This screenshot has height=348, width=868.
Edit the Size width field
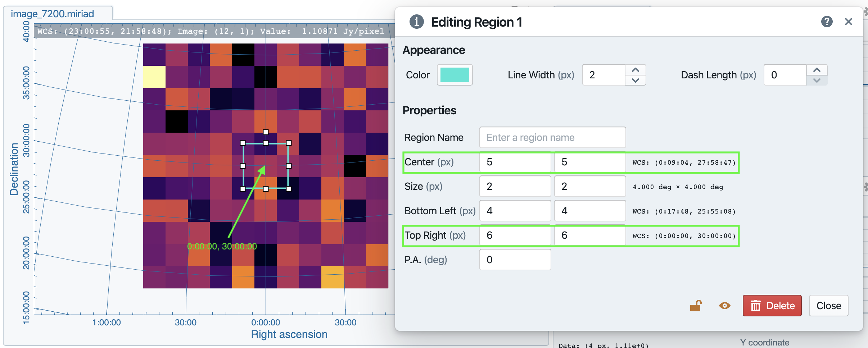point(515,186)
